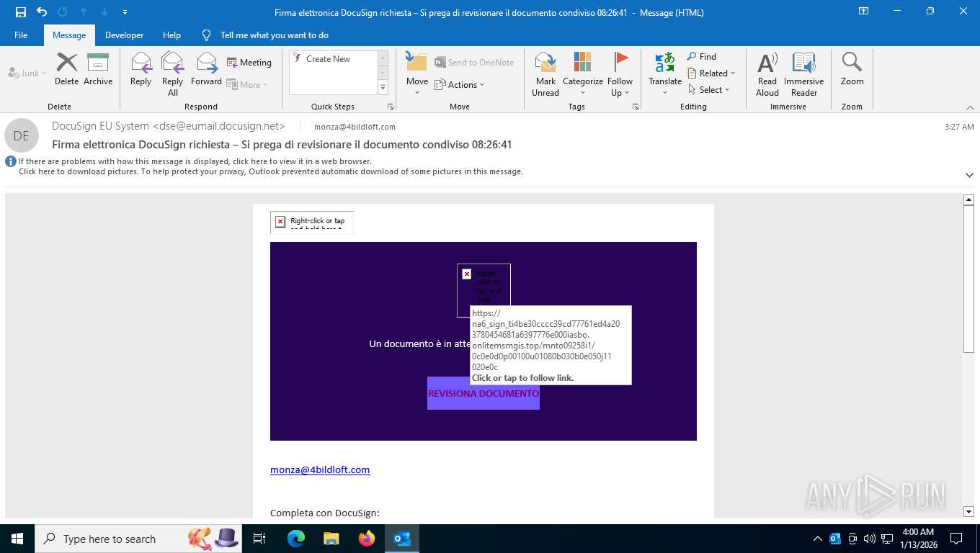Click the taskbar search box

pos(138,539)
